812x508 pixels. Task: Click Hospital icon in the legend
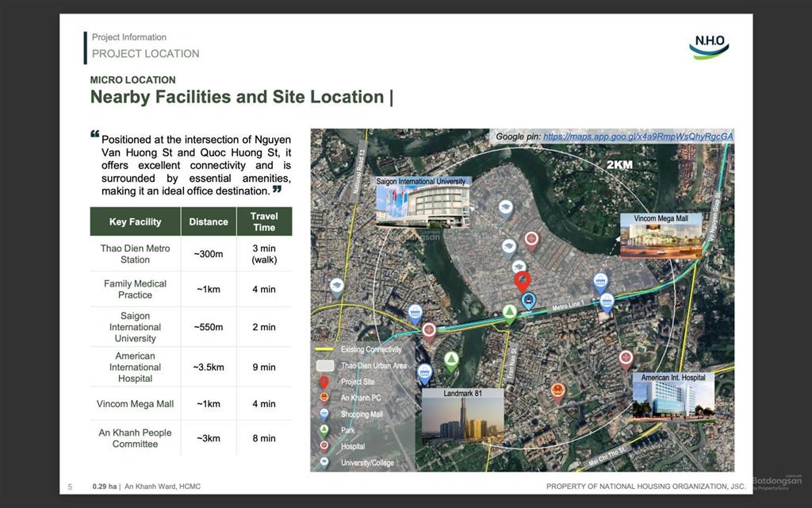pos(324,446)
